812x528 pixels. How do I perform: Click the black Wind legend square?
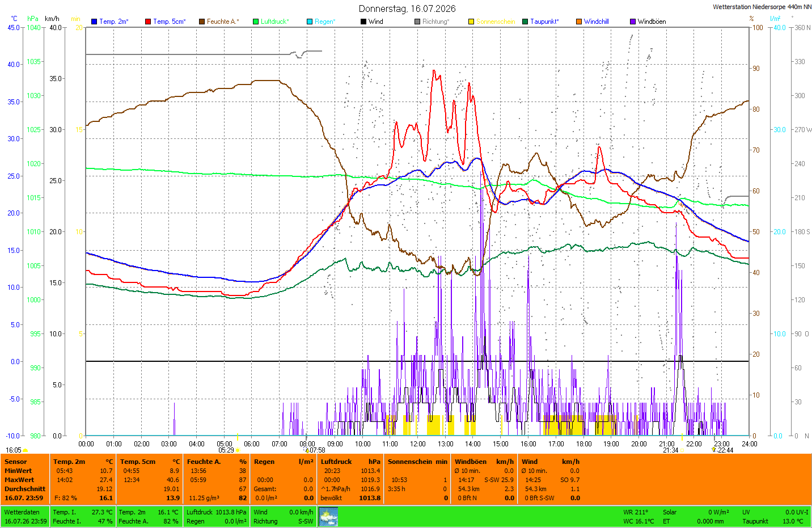click(363, 22)
